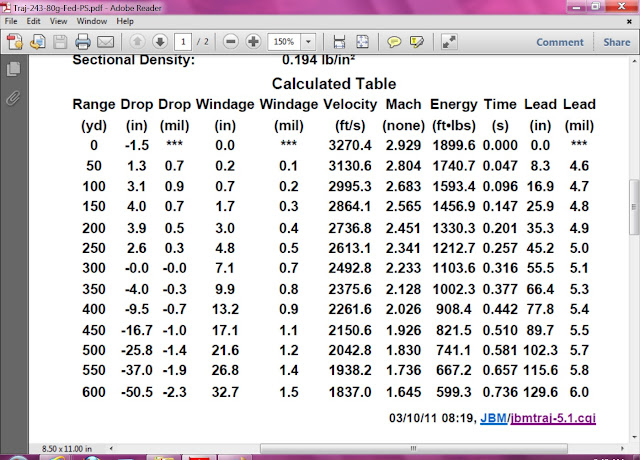Click energy value 1899.6
The width and height of the screenshot is (640, 460).
coord(454,145)
